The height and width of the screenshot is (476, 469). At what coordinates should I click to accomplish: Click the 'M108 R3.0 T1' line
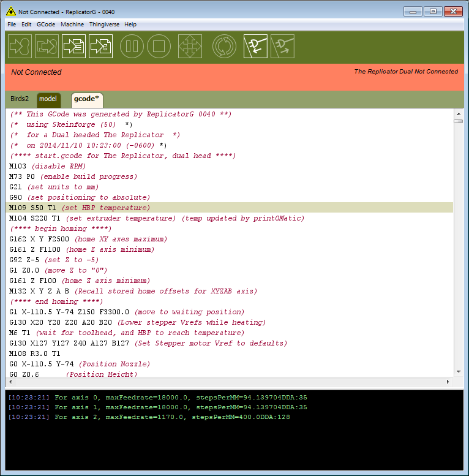(x=34, y=353)
